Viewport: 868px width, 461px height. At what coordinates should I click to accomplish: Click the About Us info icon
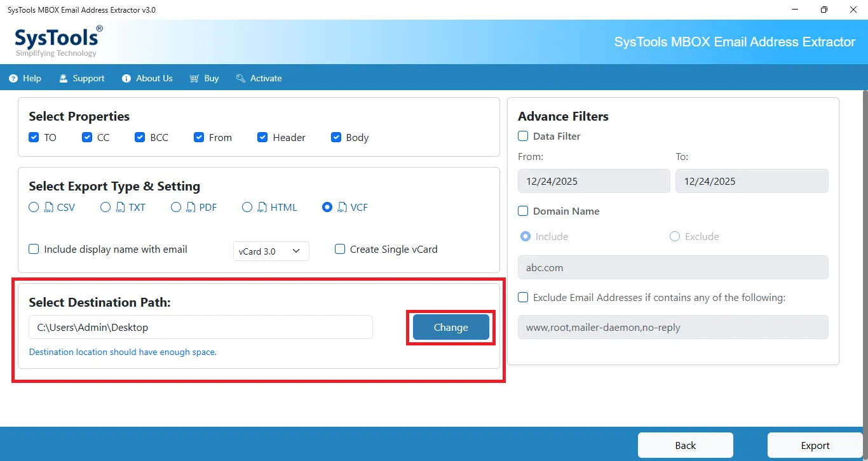coord(126,78)
